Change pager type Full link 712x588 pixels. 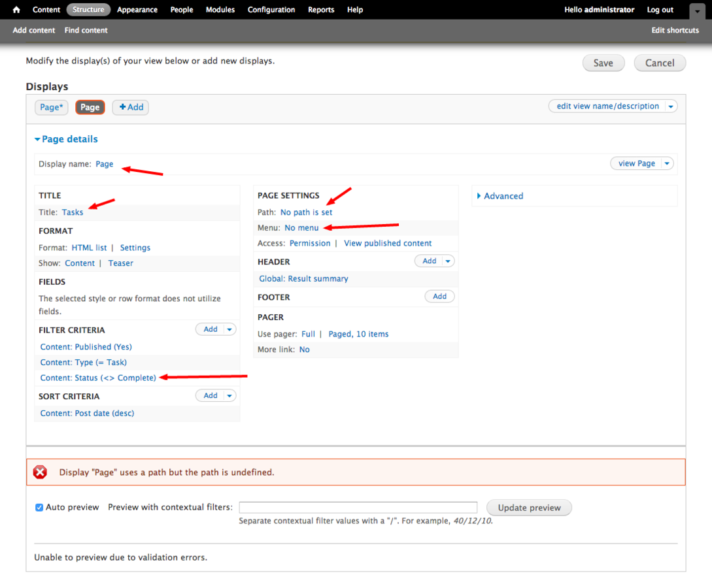(x=308, y=334)
